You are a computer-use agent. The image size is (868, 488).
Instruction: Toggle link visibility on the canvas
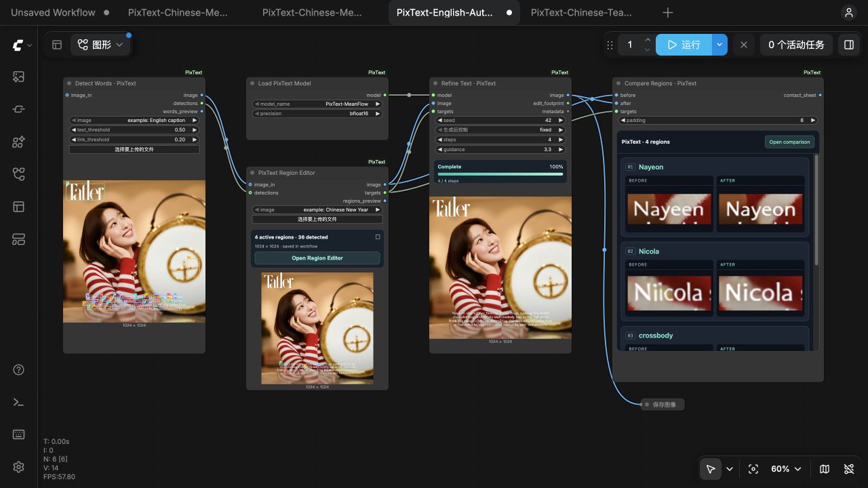[849, 469]
